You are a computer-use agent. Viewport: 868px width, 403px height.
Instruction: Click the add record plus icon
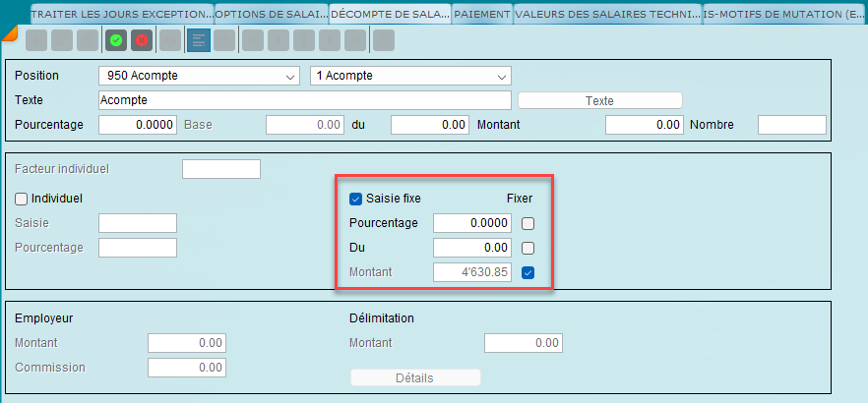coord(35,40)
